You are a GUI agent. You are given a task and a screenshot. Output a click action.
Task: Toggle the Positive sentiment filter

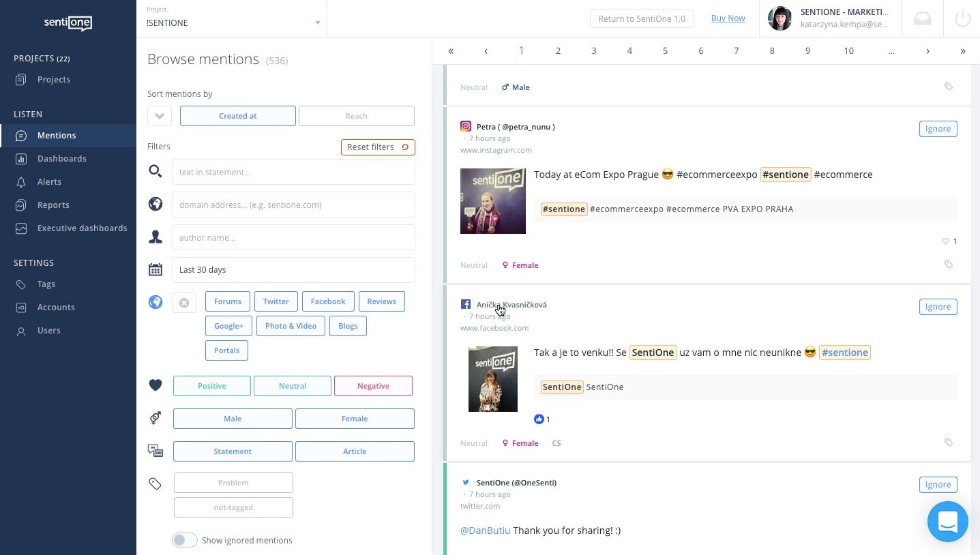[212, 386]
